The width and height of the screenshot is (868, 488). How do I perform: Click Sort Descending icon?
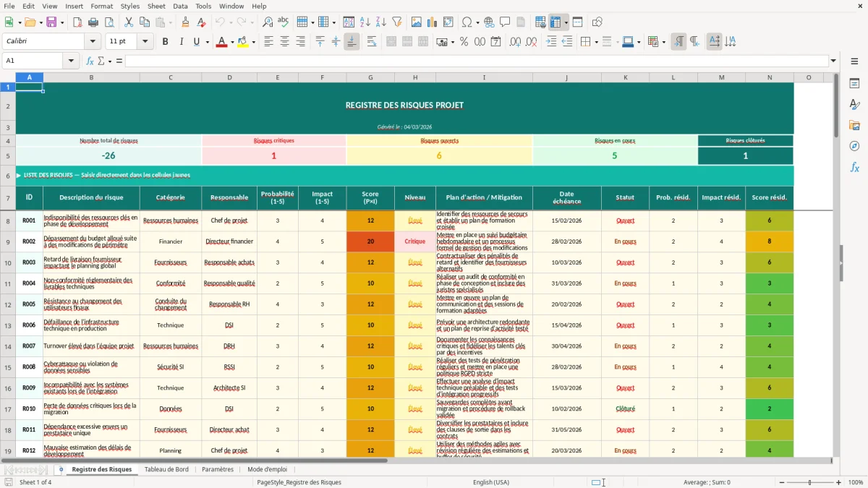tap(380, 22)
